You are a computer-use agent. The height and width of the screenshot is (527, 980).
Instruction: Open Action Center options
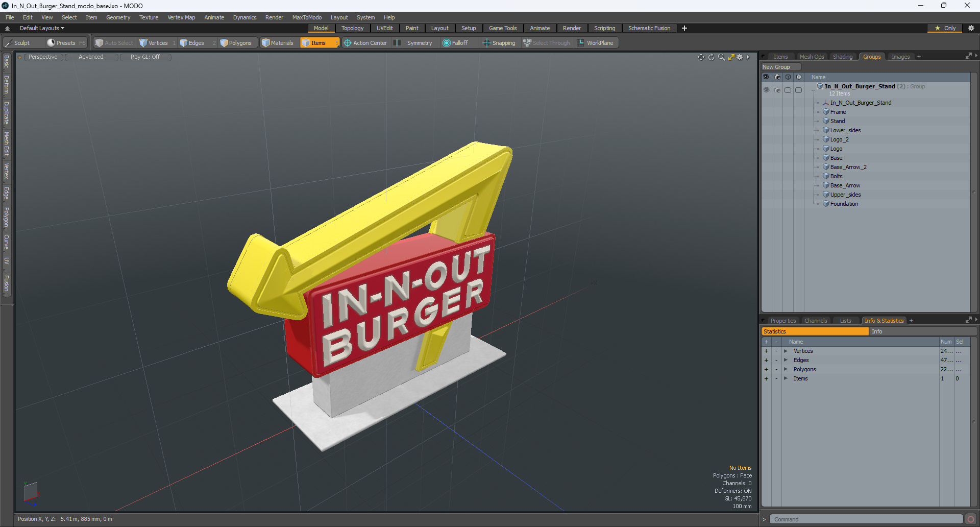pos(365,43)
